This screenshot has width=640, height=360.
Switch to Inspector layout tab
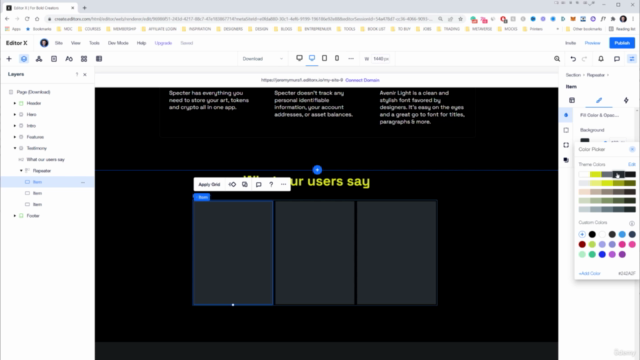click(572, 100)
